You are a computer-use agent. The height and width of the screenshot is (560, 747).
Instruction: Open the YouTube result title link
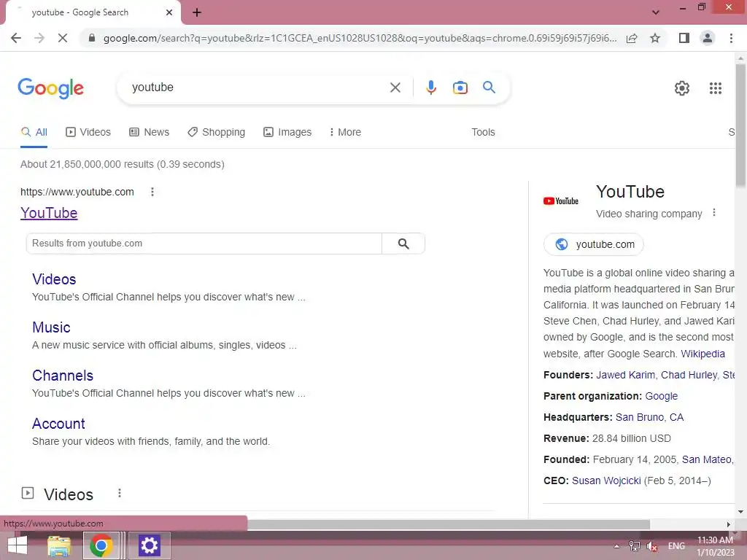[x=49, y=213]
